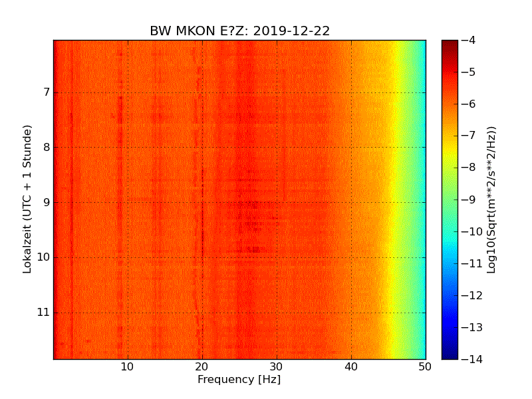Click x-axis tick label 40
This screenshot has height=399, width=532.
[x=351, y=367]
